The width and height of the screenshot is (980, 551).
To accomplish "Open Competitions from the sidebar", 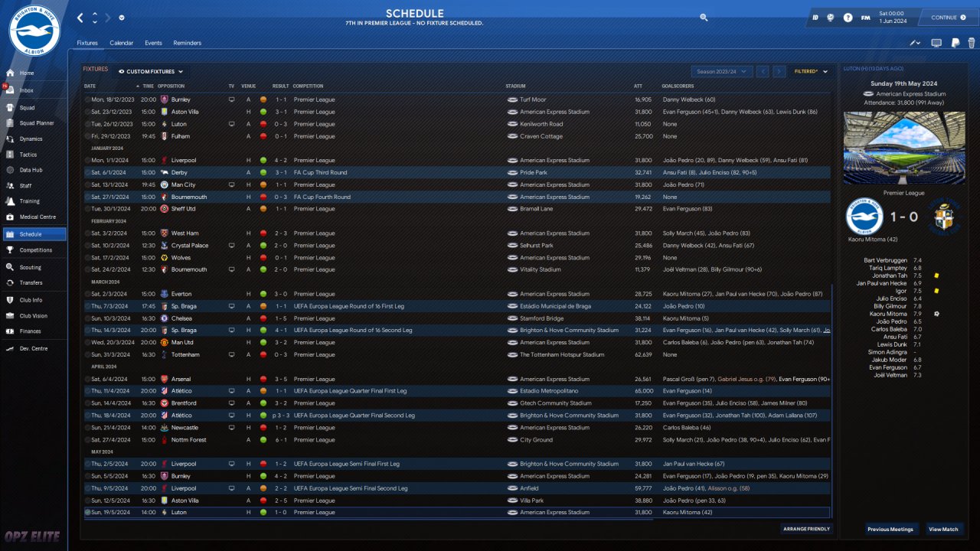I will coord(34,249).
